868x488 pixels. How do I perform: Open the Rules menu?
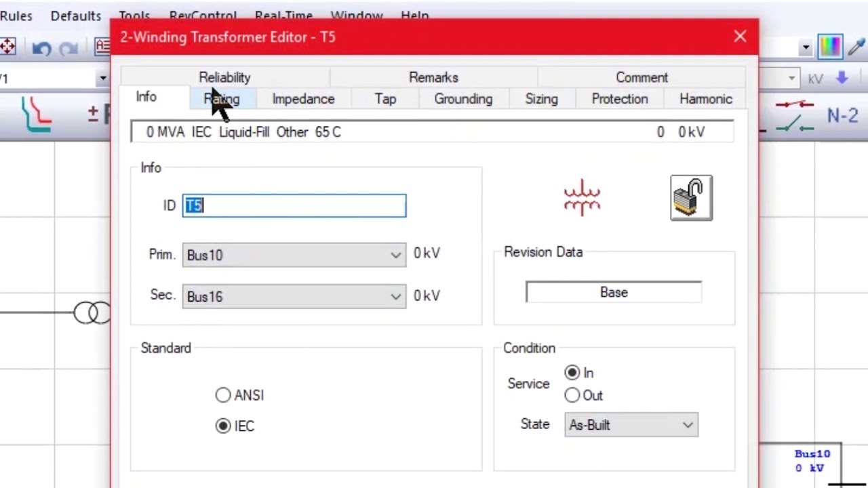coord(16,16)
